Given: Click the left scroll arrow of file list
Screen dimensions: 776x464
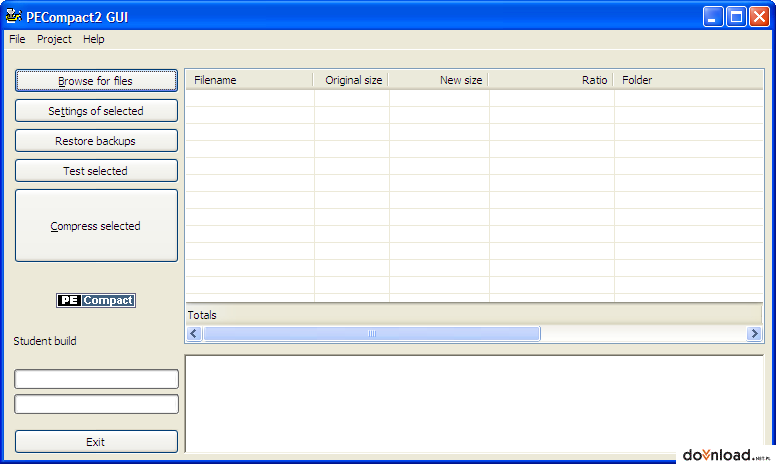Looking at the screenshot, I should tap(194, 334).
